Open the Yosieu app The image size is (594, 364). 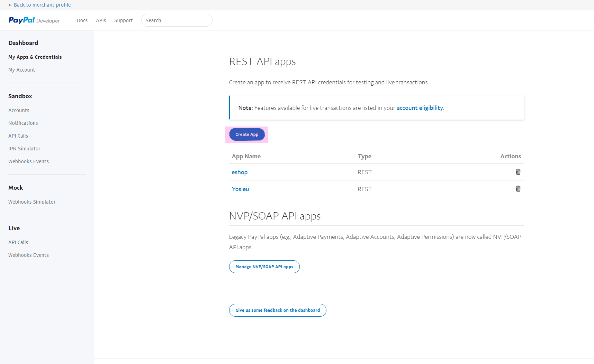click(x=240, y=189)
